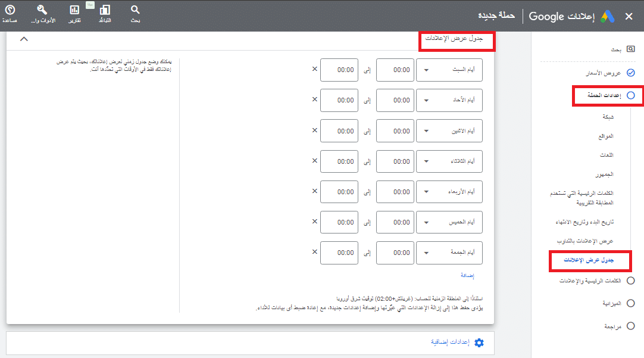Go to الجمهور in sidebar
Image resolution: width=644 pixels, height=358 pixels.
point(605,175)
